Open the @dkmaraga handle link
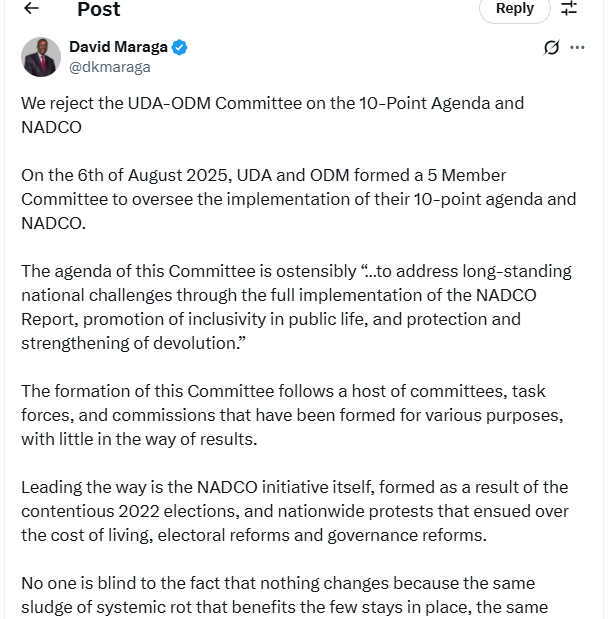This screenshot has height=619, width=611. 109,67
